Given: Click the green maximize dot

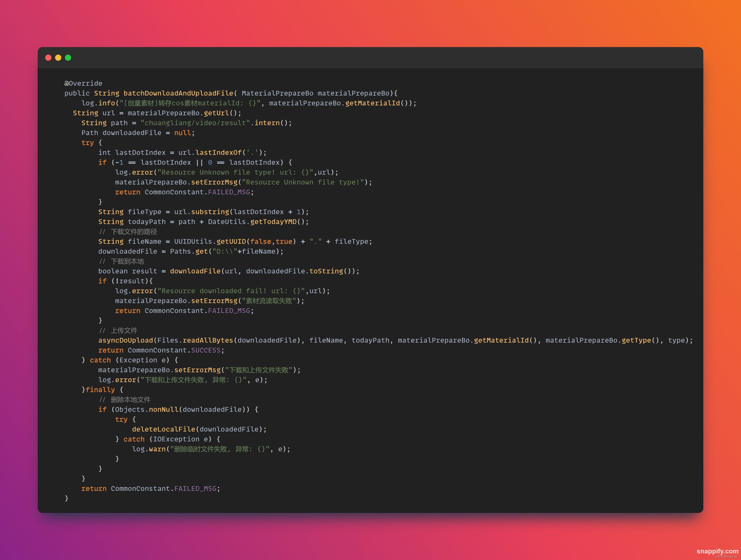Looking at the screenshot, I should pos(68,58).
